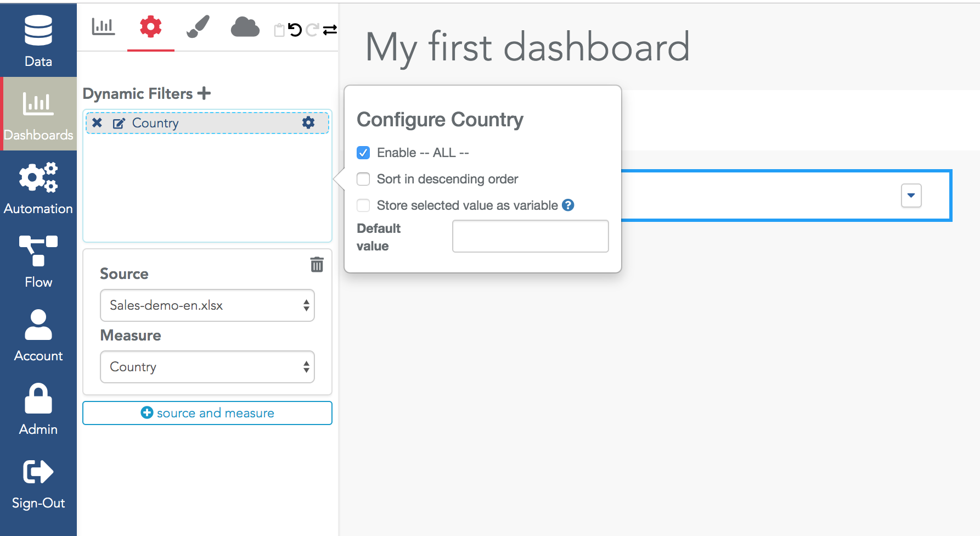This screenshot has height=536, width=980.
Task: Open the Measure dropdown showing Country
Action: click(x=207, y=367)
